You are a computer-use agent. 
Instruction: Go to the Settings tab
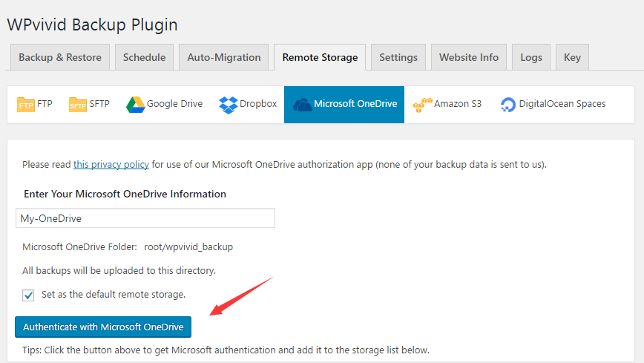click(x=398, y=57)
